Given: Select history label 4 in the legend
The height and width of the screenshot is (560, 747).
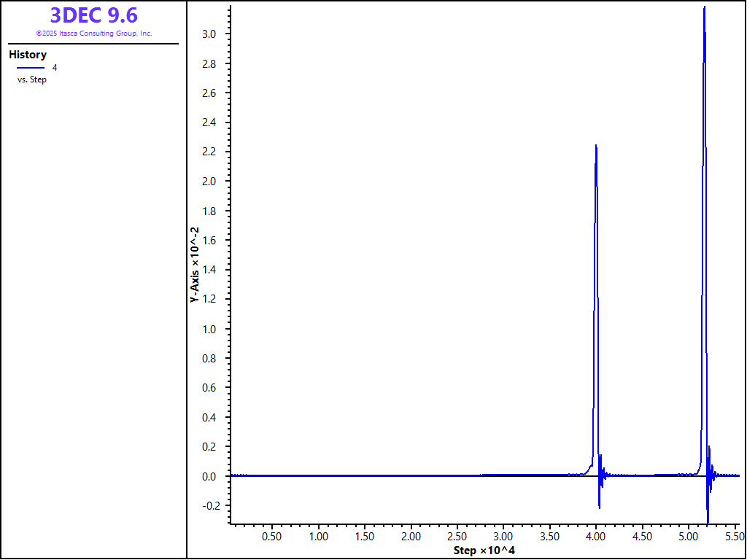Looking at the screenshot, I should (55, 68).
